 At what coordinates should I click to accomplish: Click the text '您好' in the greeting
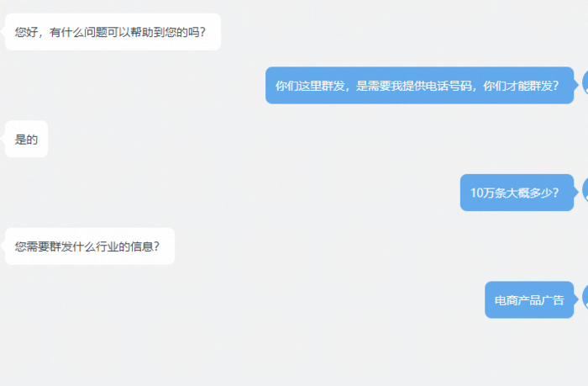(26, 32)
